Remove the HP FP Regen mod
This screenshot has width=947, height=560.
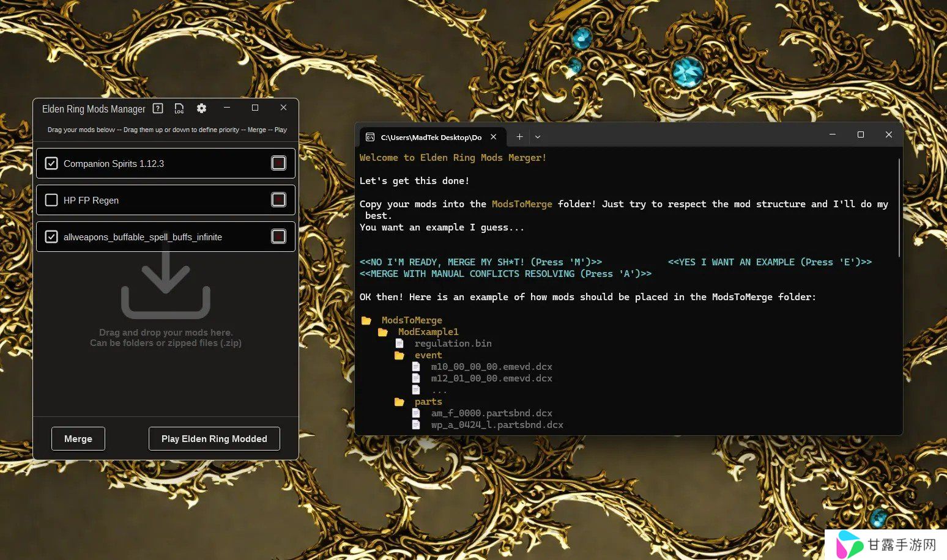point(278,200)
